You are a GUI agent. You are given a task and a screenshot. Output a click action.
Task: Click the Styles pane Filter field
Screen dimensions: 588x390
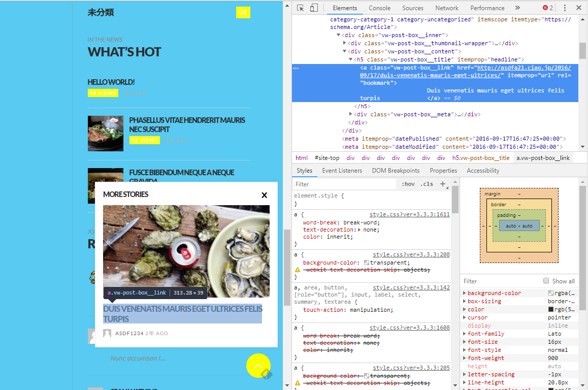coord(345,184)
